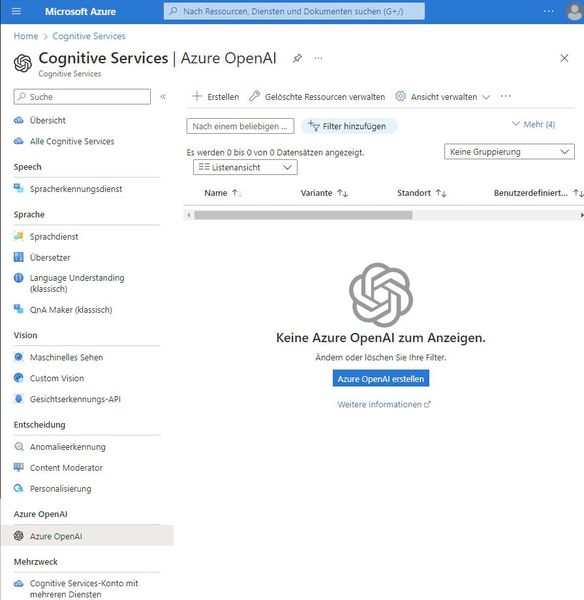Click the plus icon of Erstellen
The height and width of the screenshot is (600, 584).
pos(197,96)
